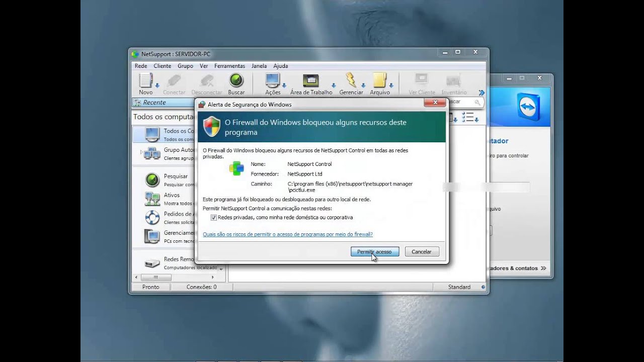Click the Conexões: 0 status entry

point(201,287)
